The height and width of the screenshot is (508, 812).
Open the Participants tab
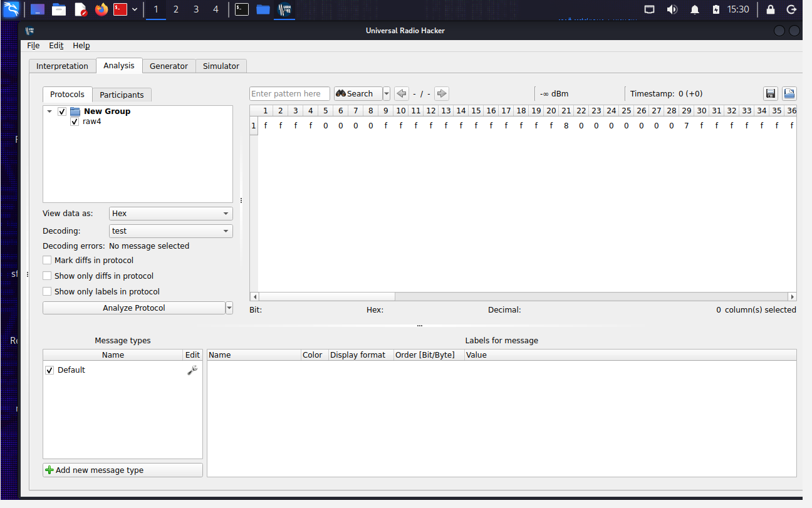(x=122, y=95)
